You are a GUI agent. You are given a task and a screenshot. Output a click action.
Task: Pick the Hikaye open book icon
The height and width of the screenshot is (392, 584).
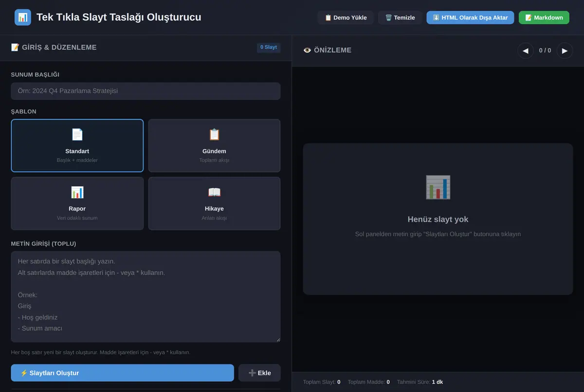(214, 192)
